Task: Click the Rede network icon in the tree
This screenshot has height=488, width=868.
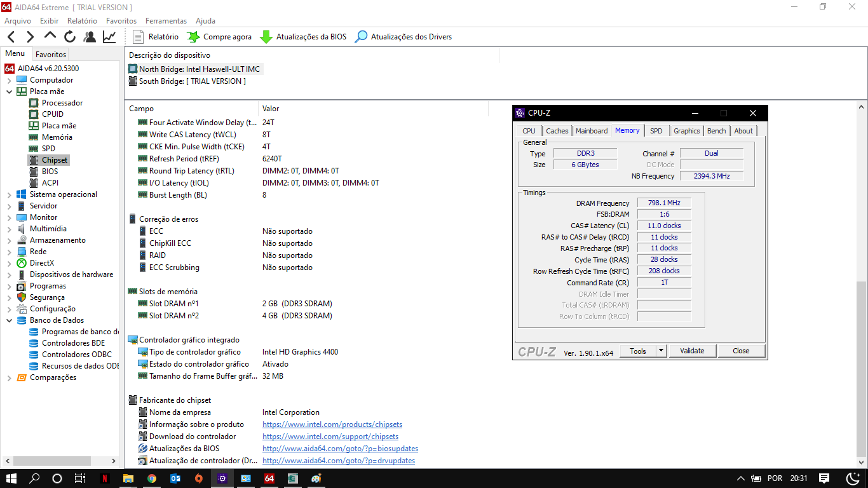Action: click(22, 252)
